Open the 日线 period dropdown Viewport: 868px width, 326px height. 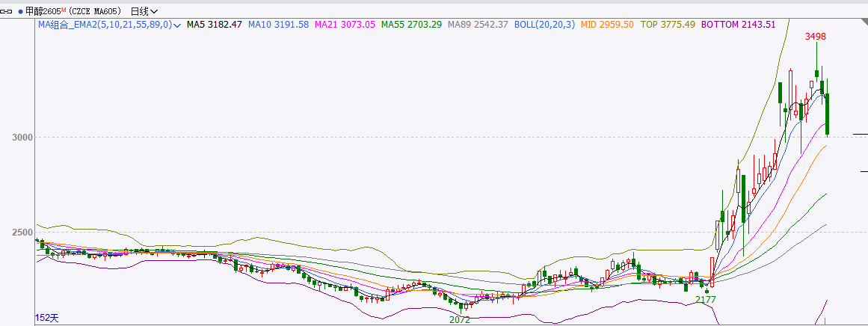coord(144,11)
